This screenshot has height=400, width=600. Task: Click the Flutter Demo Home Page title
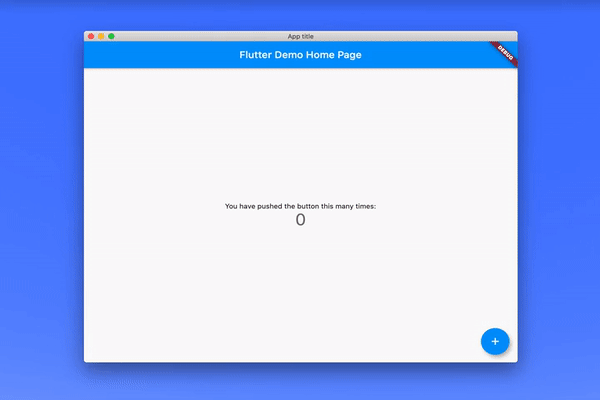[300, 55]
